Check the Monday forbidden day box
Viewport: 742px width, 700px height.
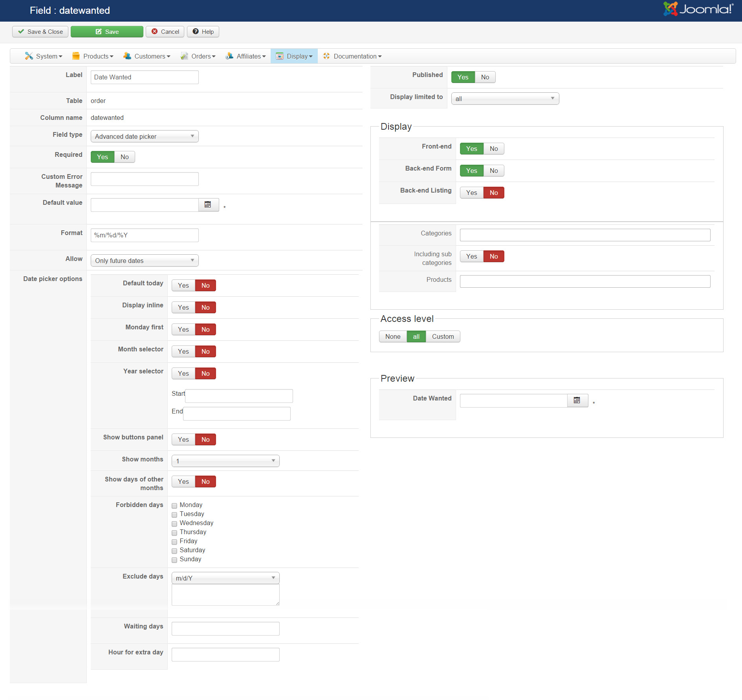point(174,505)
